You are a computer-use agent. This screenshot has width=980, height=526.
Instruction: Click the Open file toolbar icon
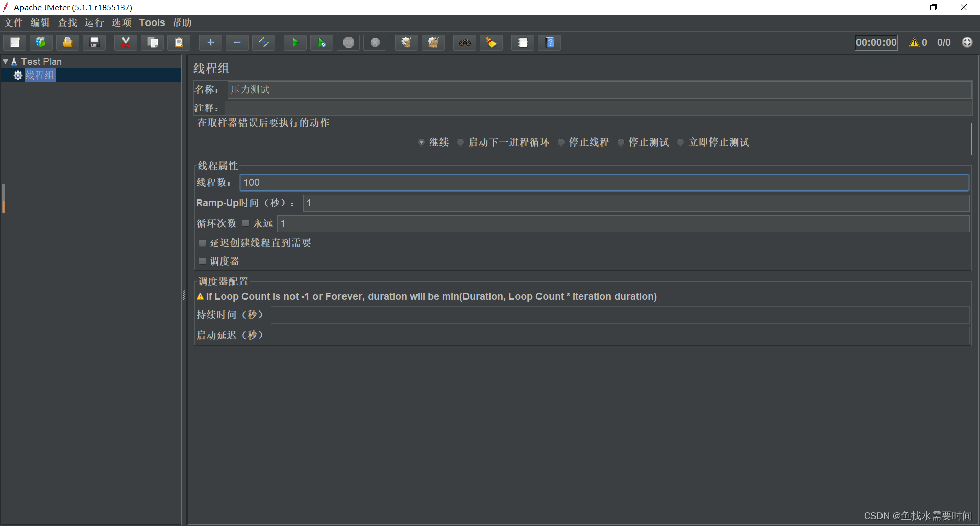point(67,42)
